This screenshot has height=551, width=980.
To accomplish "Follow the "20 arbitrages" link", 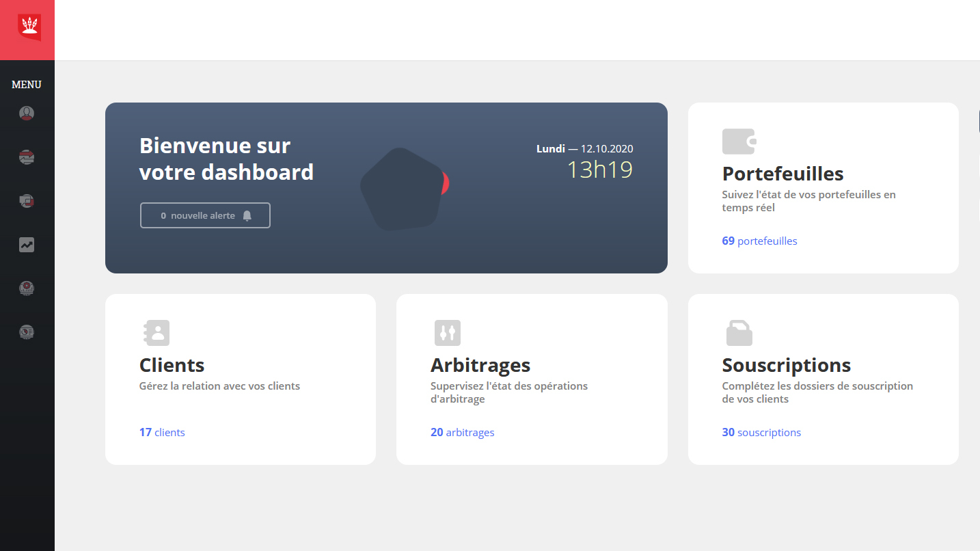I will (x=462, y=432).
